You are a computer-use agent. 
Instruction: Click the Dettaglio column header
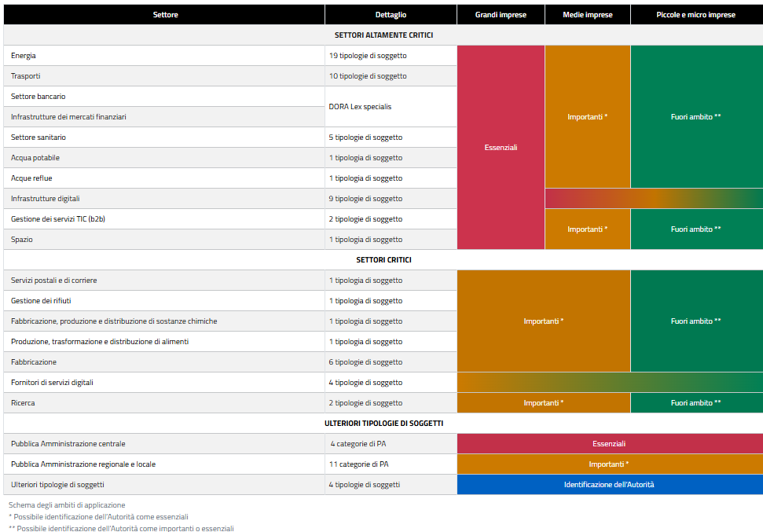coord(391,15)
